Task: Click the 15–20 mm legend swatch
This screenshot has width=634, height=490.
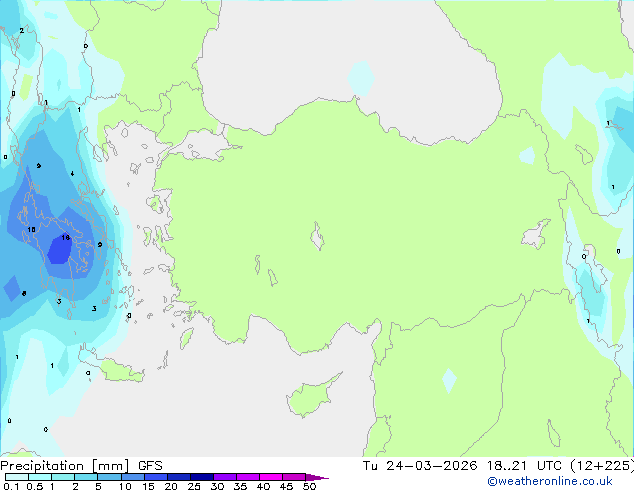Action: pyautogui.click(x=156, y=477)
